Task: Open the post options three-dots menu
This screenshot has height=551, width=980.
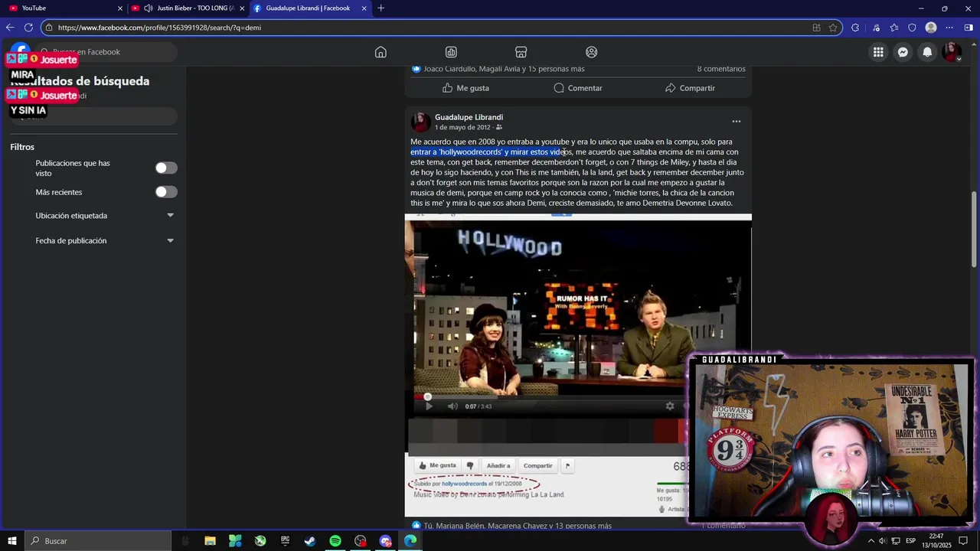Action: coord(737,122)
